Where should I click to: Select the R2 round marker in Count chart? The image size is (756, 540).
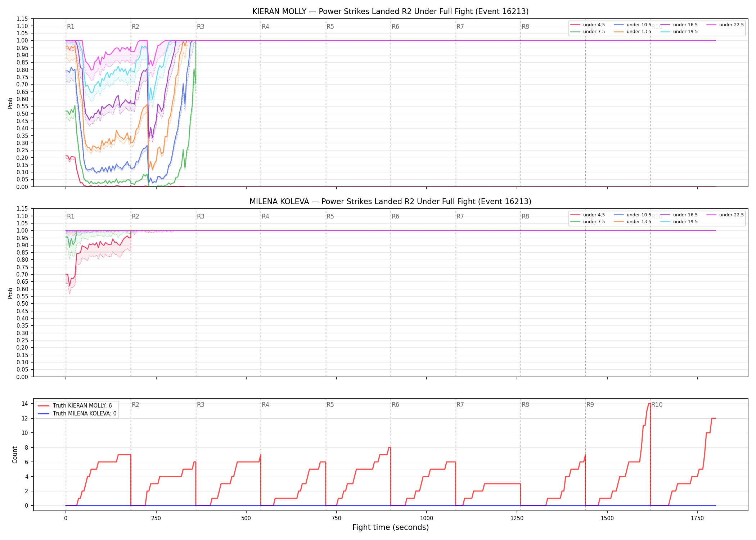pyautogui.click(x=135, y=405)
